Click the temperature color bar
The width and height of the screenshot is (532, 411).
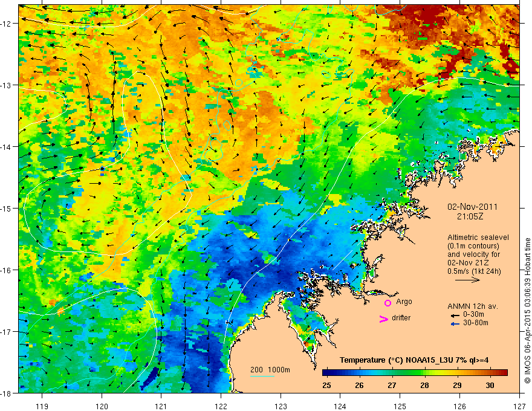pos(415,373)
